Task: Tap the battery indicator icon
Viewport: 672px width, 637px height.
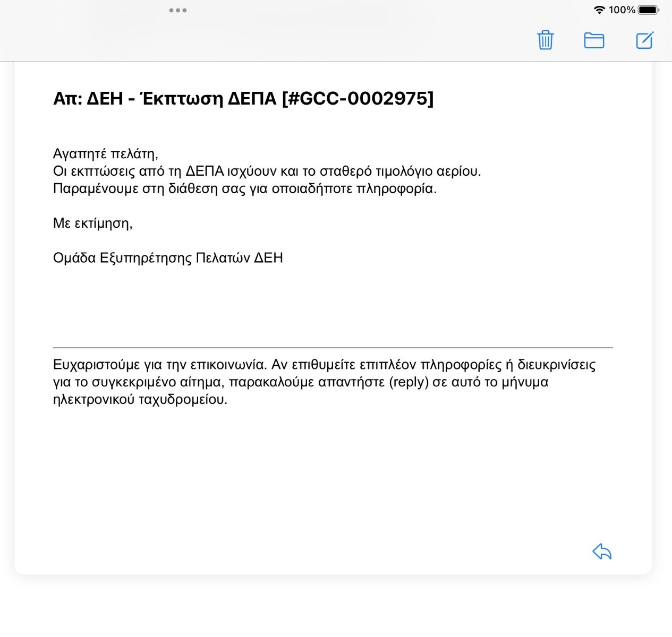Action: [648, 10]
